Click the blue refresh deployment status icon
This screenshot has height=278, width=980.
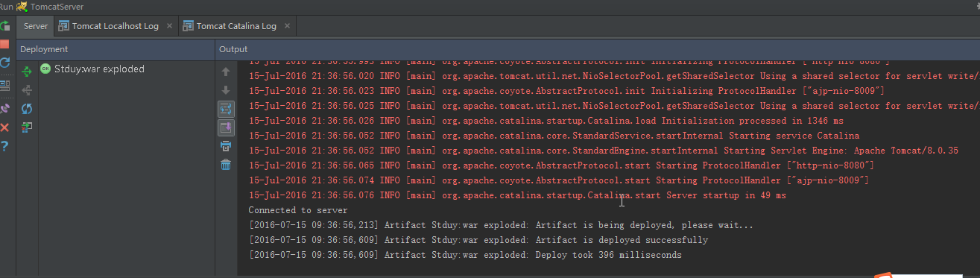pos(27,109)
